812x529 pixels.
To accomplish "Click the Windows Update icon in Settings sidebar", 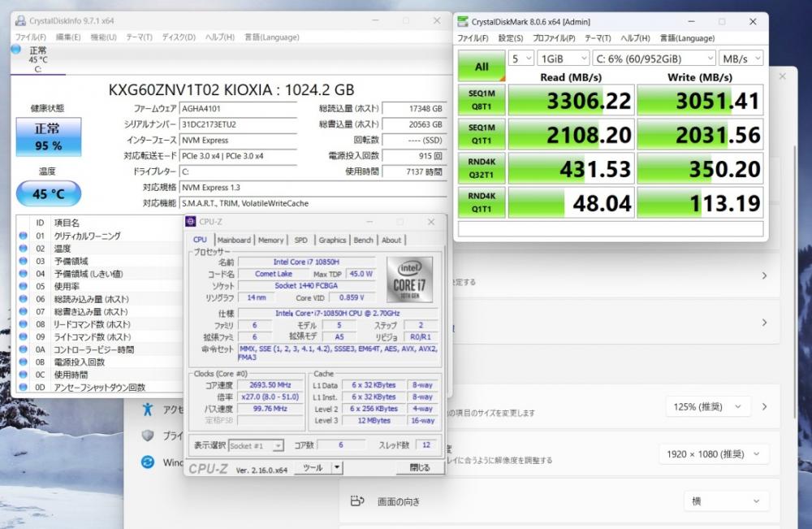I will click(148, 462).
